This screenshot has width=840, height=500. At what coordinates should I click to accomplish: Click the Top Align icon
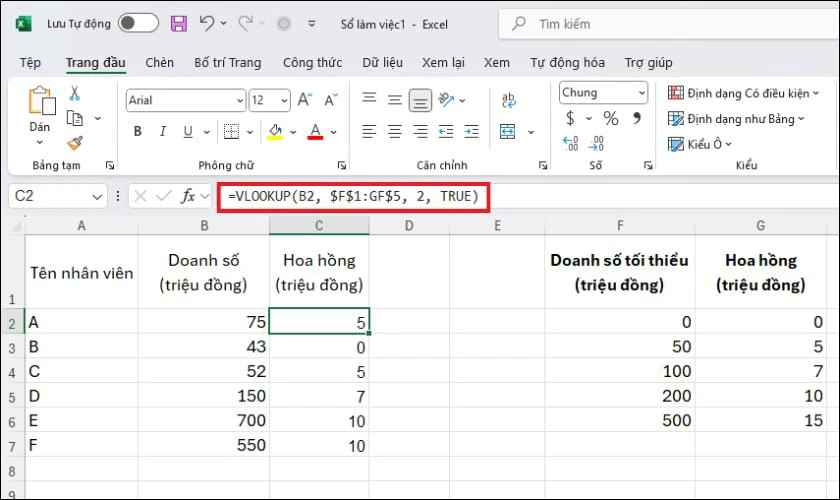click(369, 99)
